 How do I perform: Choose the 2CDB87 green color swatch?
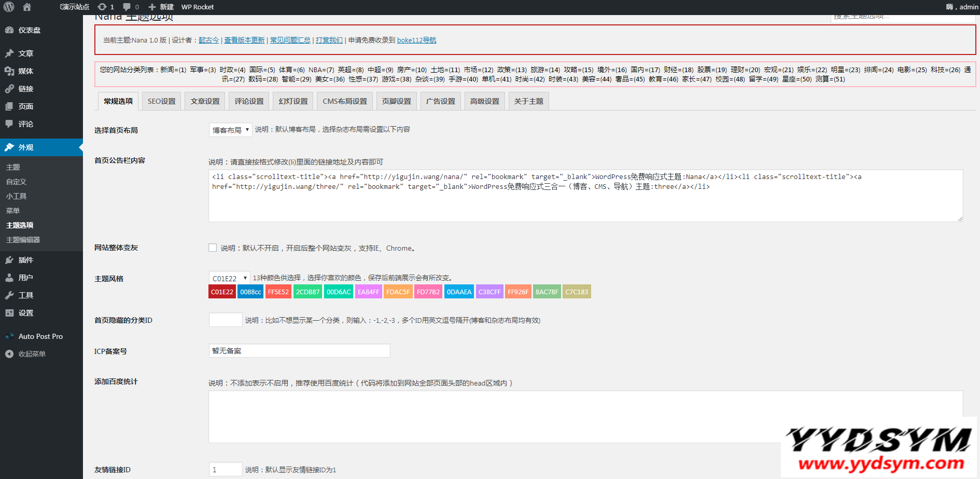click(307, 292)
